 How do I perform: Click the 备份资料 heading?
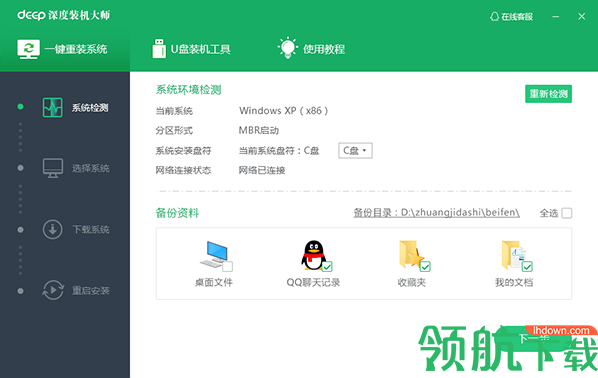pyautogui.click(x=177, y=213)
